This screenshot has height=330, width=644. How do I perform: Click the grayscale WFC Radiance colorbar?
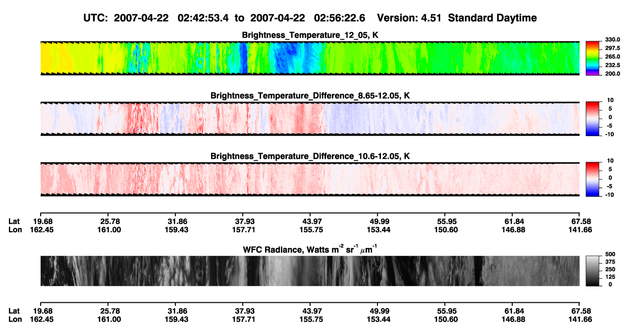coord(593,271)
